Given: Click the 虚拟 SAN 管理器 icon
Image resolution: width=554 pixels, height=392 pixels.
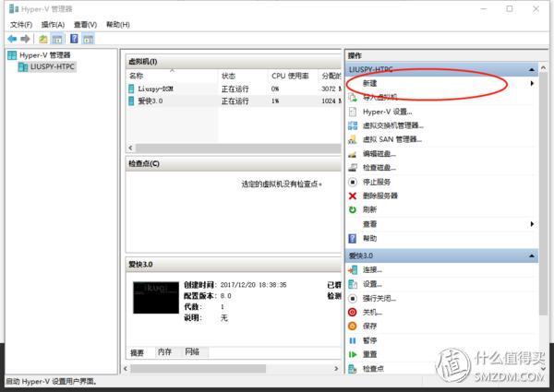Looking at the screenshot, I should pos(353,139).
